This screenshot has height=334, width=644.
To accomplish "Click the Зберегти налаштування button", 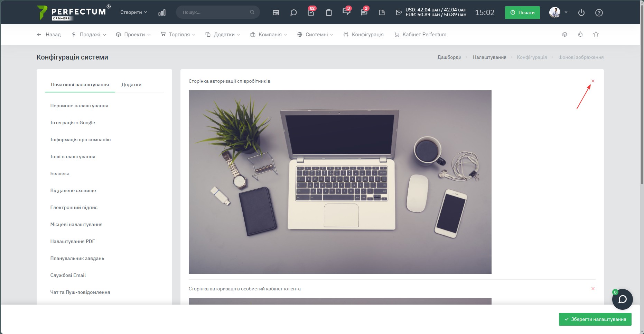I will (595, 319).
